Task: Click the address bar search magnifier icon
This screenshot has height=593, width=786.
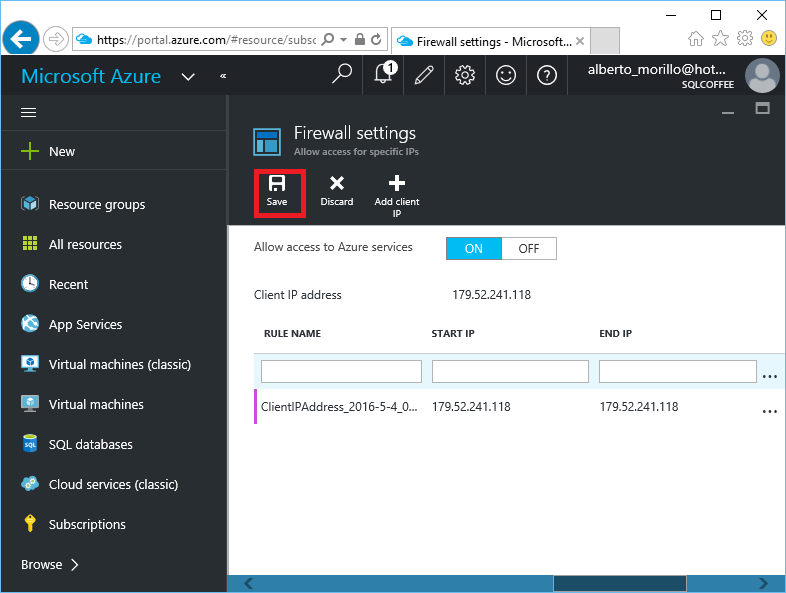Action: pyautogui.click(x=327, y=39)
